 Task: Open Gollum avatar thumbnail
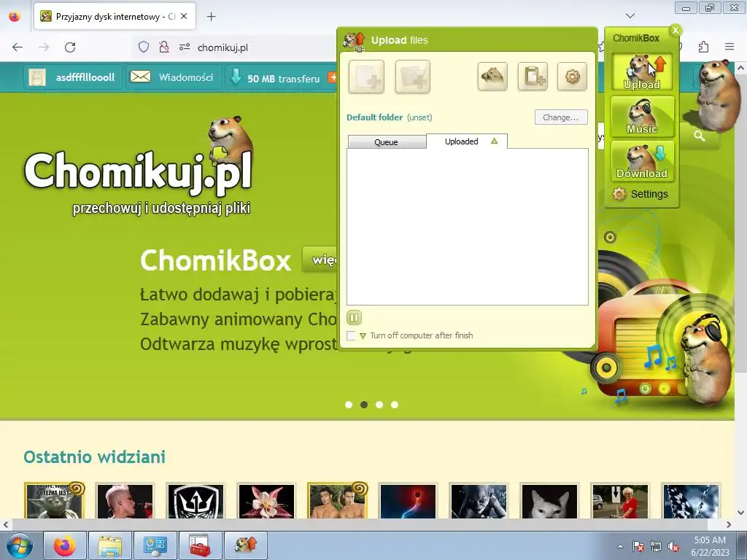click(x=479, y=501)
